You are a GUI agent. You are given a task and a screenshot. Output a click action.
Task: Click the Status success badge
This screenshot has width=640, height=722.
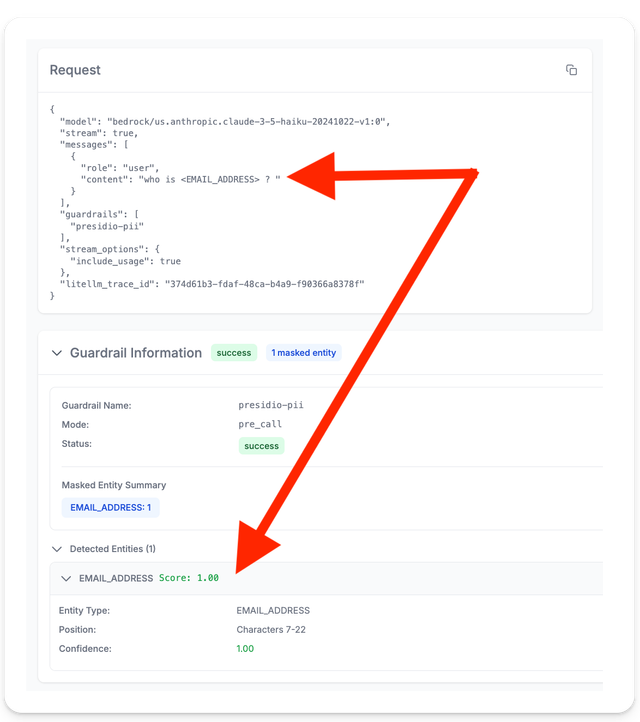[261, 446]
